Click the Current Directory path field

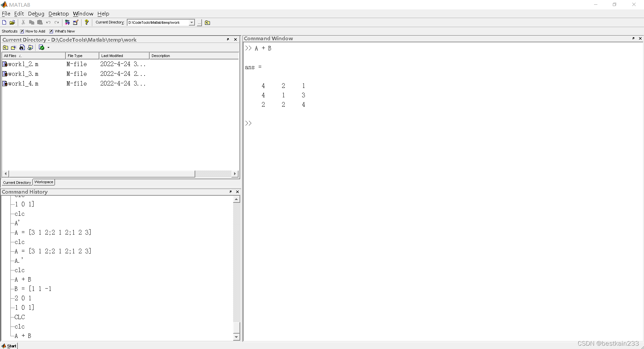click(x=158, y=22)
